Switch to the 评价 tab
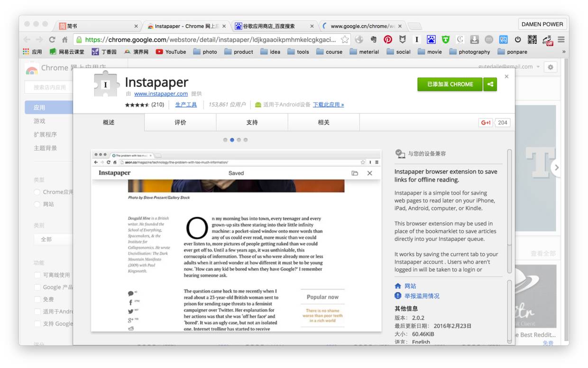 (180, 122)
